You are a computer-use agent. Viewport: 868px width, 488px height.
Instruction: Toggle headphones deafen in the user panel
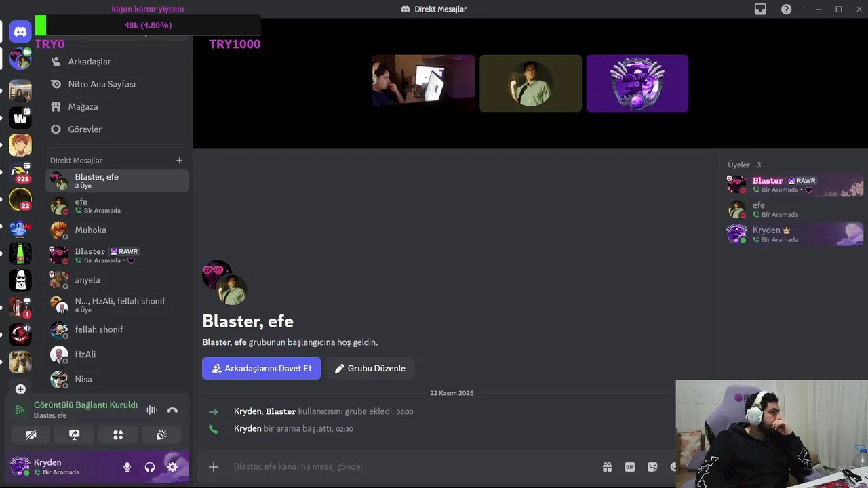(150, 467)
